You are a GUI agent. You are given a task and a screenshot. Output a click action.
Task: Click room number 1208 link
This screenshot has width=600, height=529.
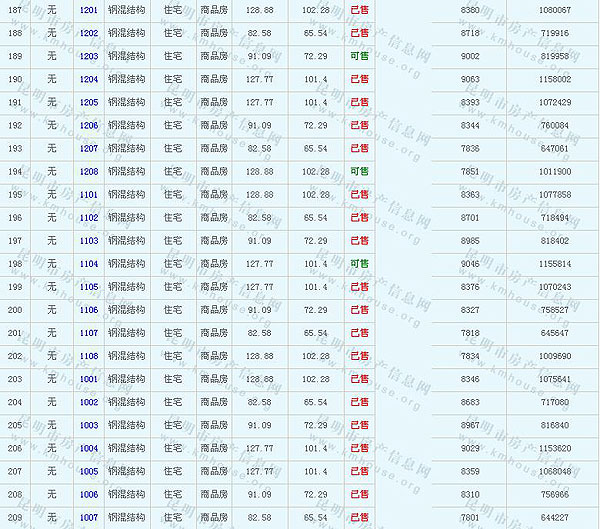point(89,172)
